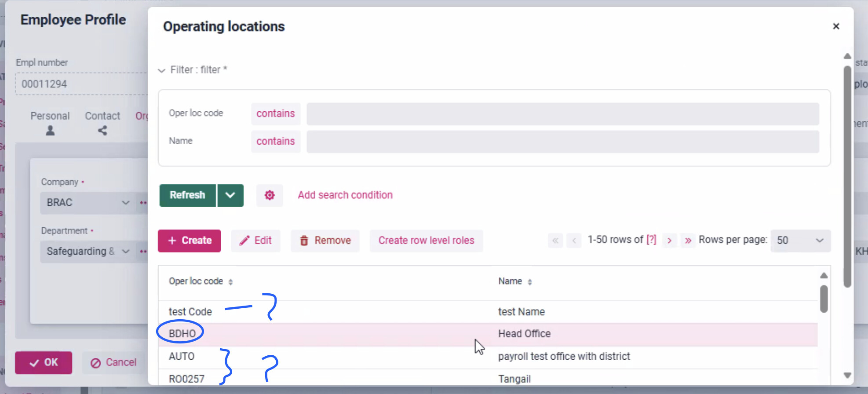Open the Contact tab share icon
Viewport: 868px width, 394px height.
(x=102, y=131)
